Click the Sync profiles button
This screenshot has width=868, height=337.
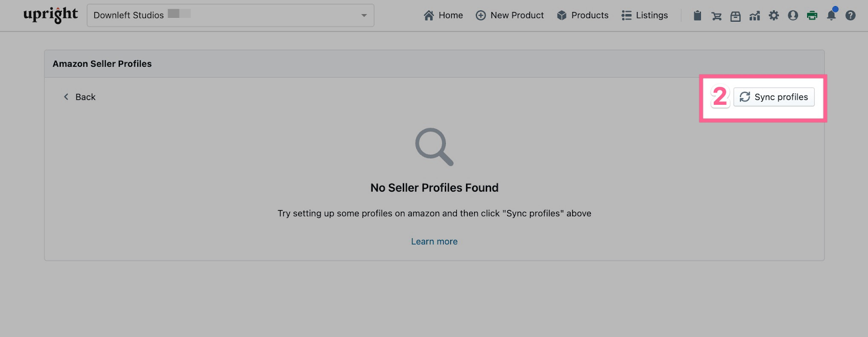click(x=774, y=97)
